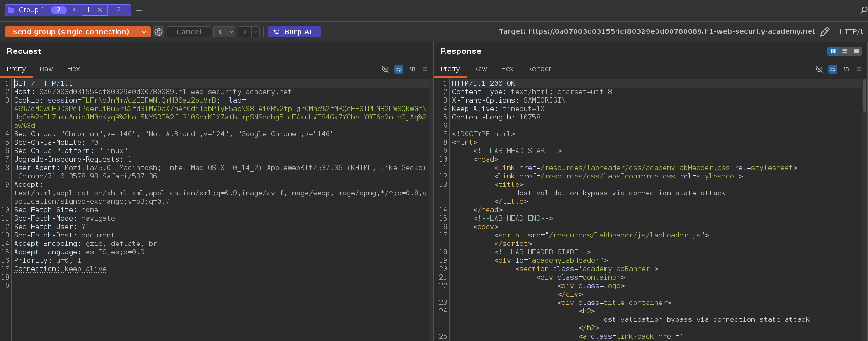This screenshot has width=868, height=341.
Task: Select side-by-side layout icon
Action: coord(833,51)
